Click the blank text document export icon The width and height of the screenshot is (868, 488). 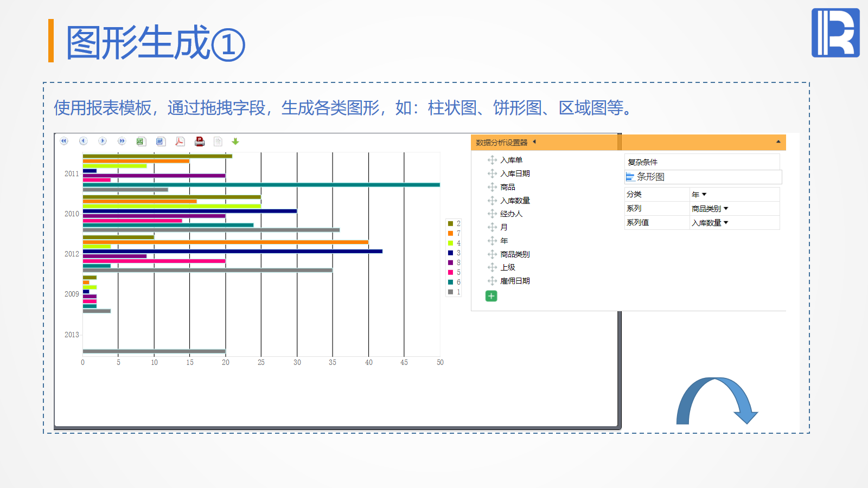tap(218, 142)
